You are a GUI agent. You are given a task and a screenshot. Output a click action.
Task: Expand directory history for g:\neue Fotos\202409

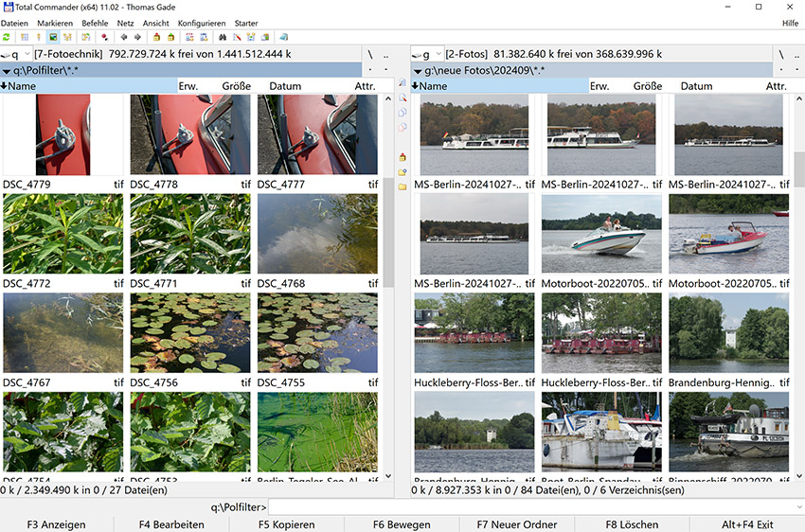click(x=418, y=71)
